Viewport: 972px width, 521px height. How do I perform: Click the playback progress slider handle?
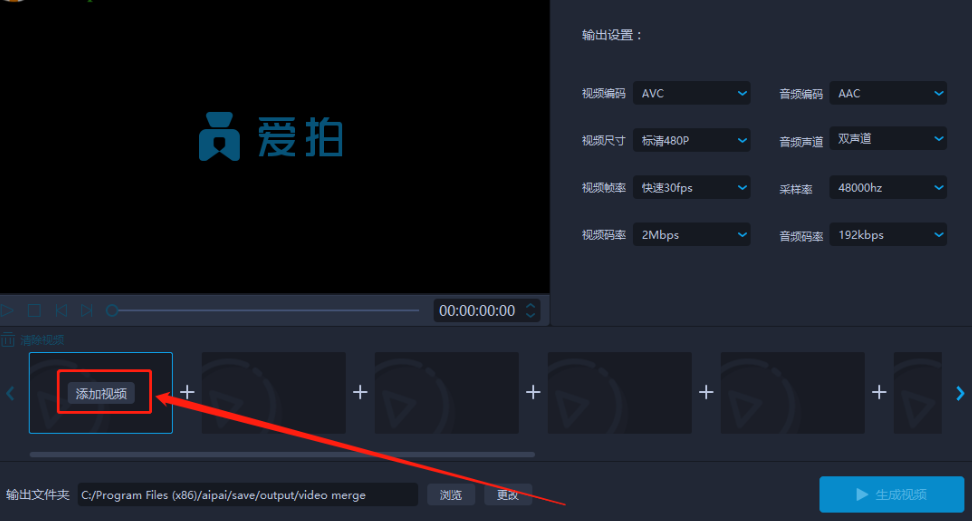point(112,310)
